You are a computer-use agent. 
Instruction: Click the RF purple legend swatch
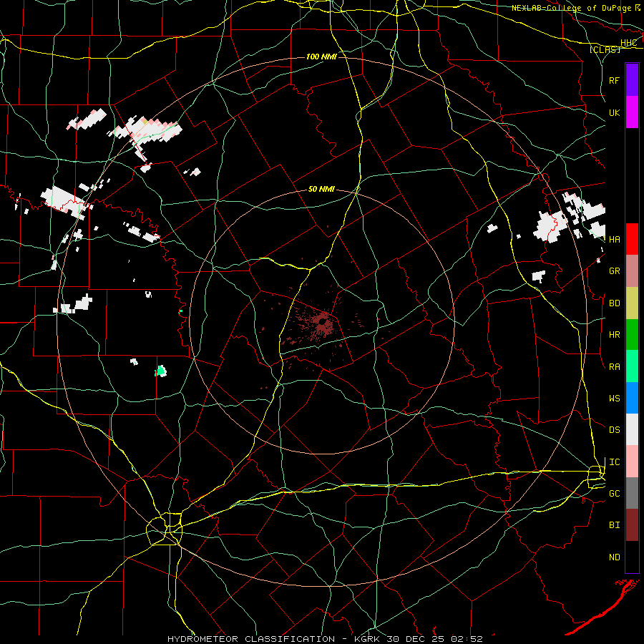(x=632, y=80)
